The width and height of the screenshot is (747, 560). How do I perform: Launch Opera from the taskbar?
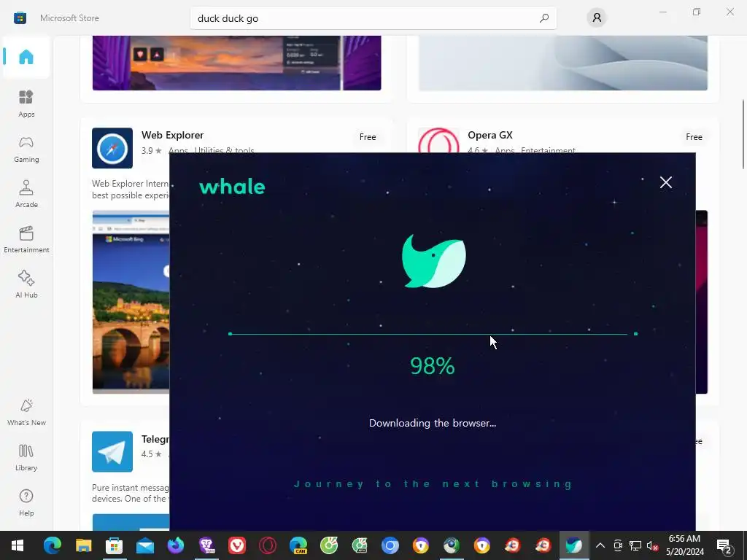point(268,545)
